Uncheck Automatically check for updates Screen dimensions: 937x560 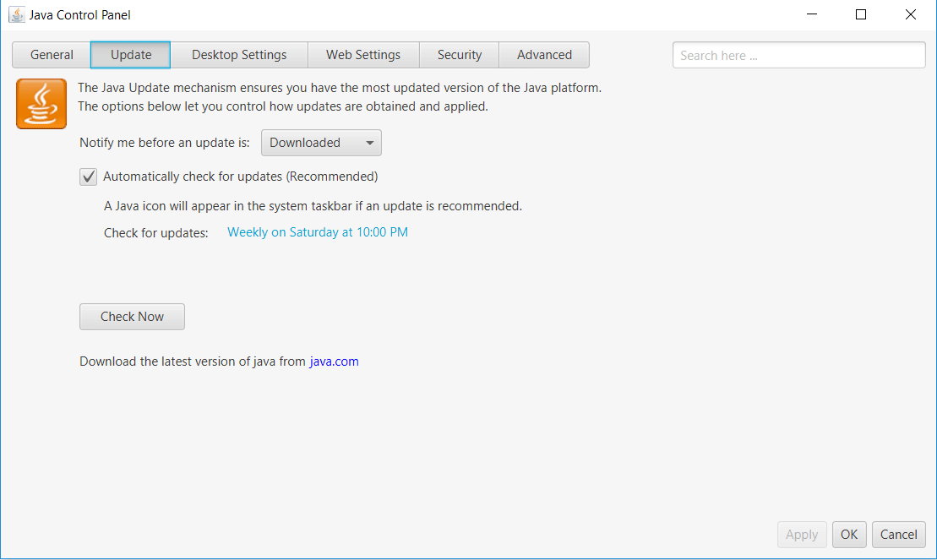tap(88, 177)
